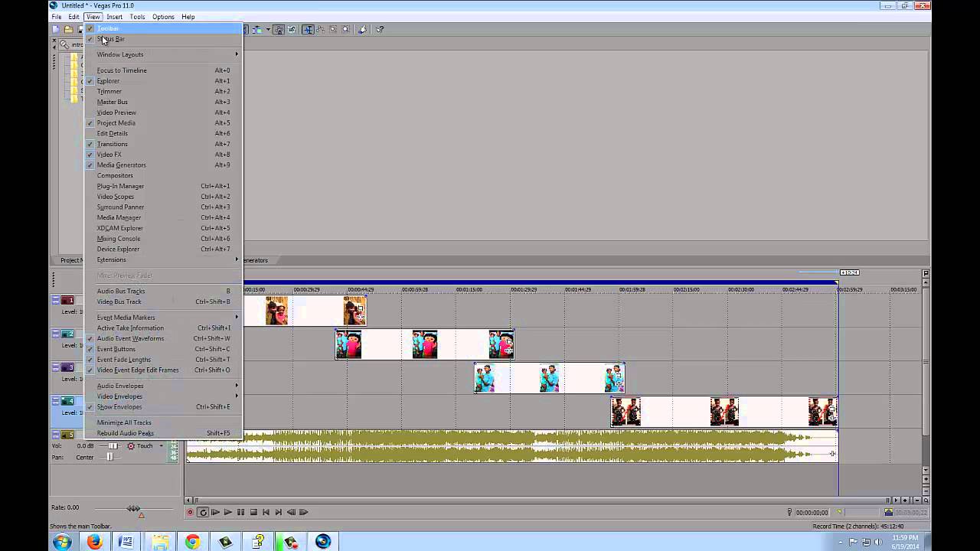This screenshot has width=980, height=551.
Task: Toggle Audio Event Waveforms option
Action: (164, 338)
